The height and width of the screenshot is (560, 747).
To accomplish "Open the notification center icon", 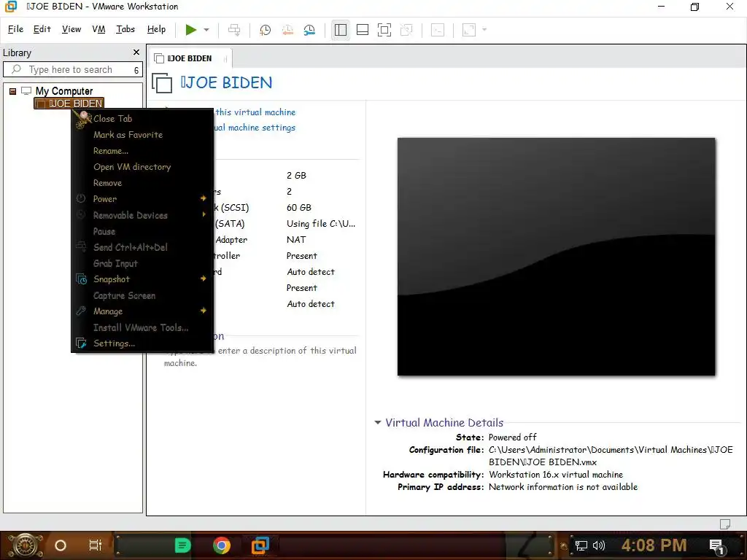I will tap(717, 546).
